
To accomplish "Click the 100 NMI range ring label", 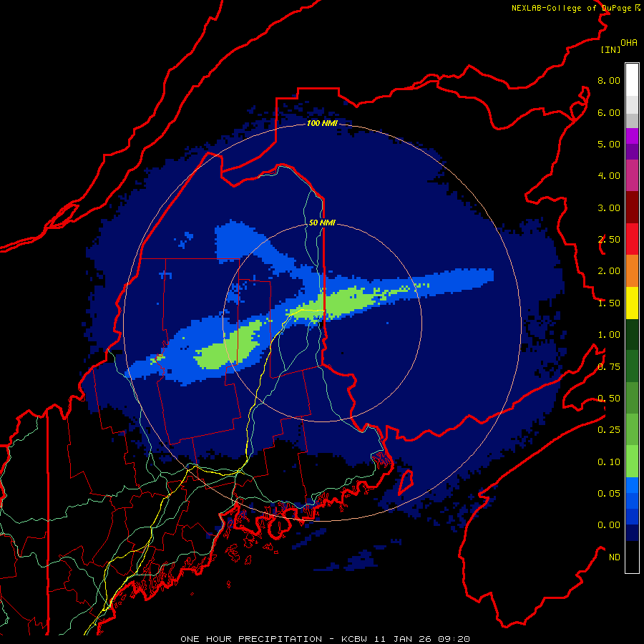I will [322, 123].
